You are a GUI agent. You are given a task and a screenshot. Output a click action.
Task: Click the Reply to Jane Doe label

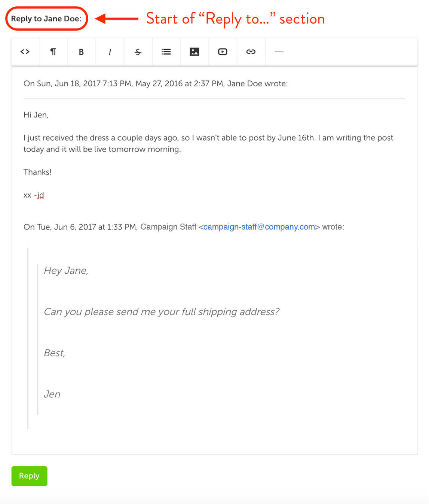[46, 19]
